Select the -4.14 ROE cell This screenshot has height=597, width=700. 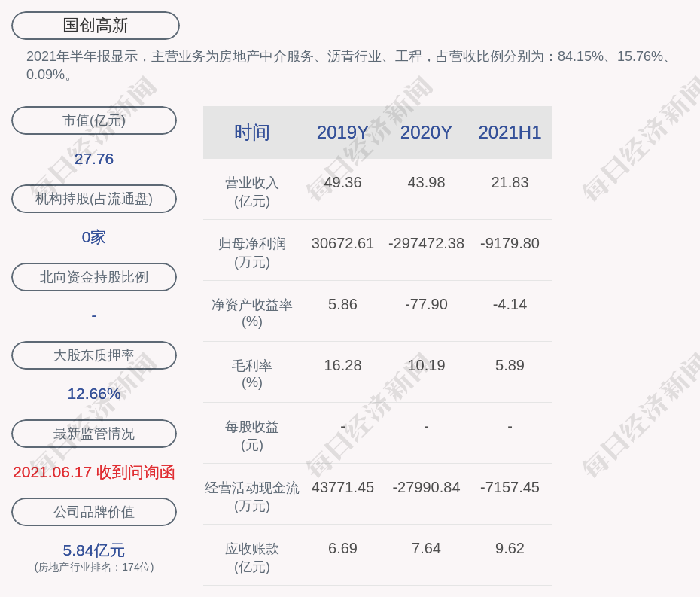pyautogui.click(x=510, y=305)
